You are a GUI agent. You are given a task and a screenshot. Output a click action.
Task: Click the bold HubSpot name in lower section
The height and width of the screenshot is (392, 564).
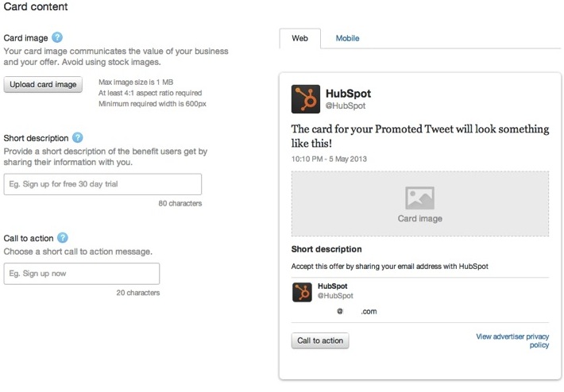tap(333, 286)
